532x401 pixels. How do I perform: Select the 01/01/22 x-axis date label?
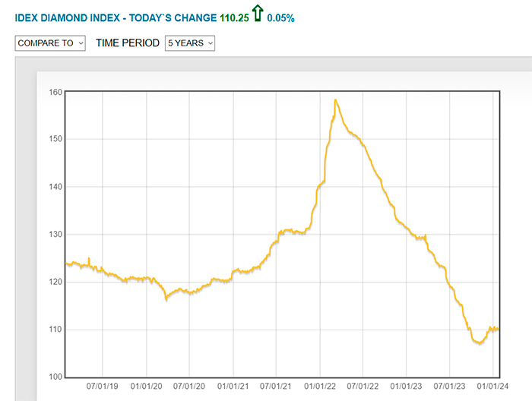[x=321, y=386]
